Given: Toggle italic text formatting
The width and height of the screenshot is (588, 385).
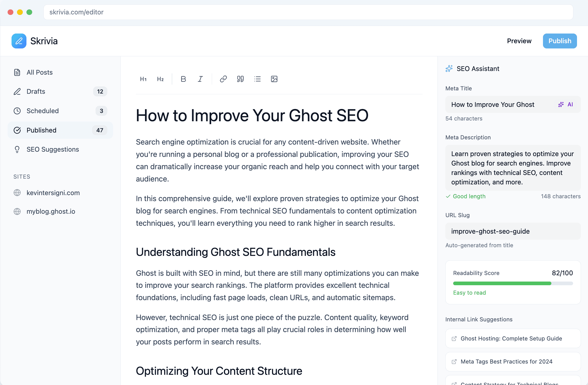Looking at the screenshot, I should (200, 79).
